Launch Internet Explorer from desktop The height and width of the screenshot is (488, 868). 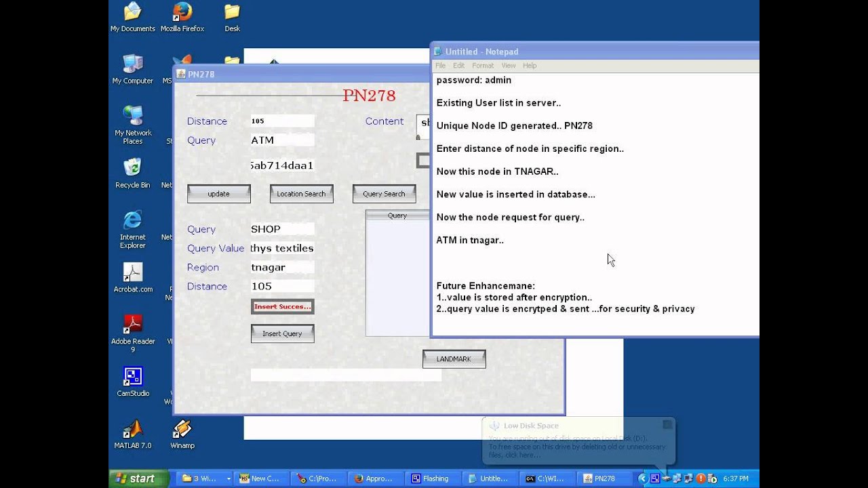[133, 230]
